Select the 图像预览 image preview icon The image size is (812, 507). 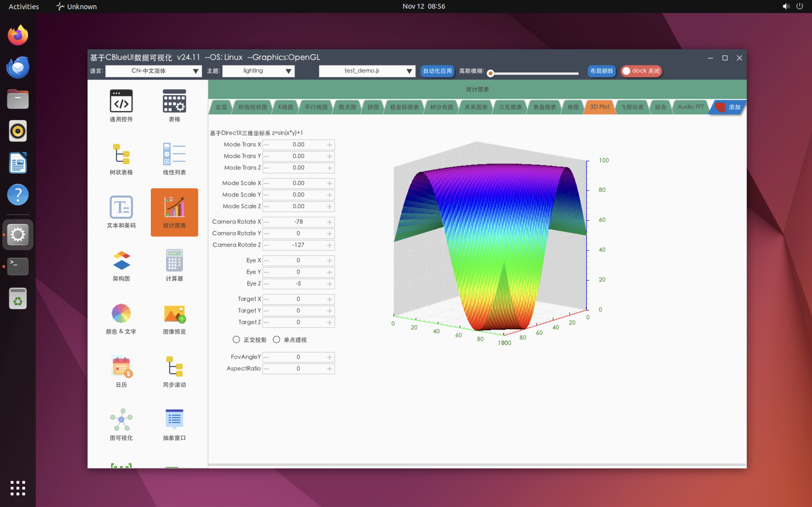point(174,314)
